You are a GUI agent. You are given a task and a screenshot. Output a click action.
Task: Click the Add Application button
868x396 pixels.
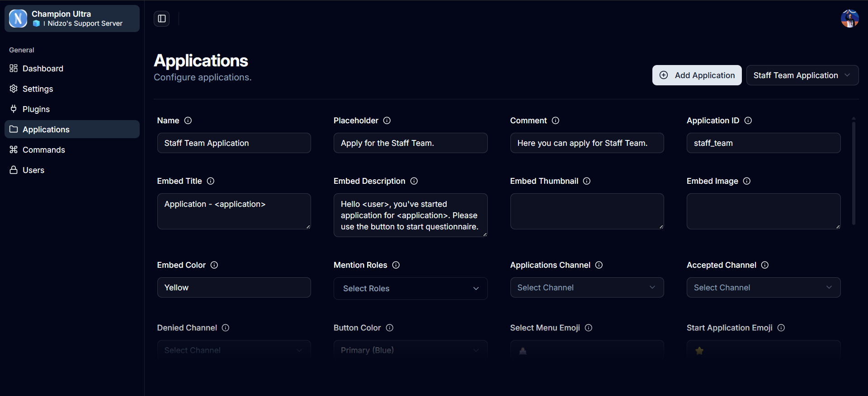(x=697, y=75)
